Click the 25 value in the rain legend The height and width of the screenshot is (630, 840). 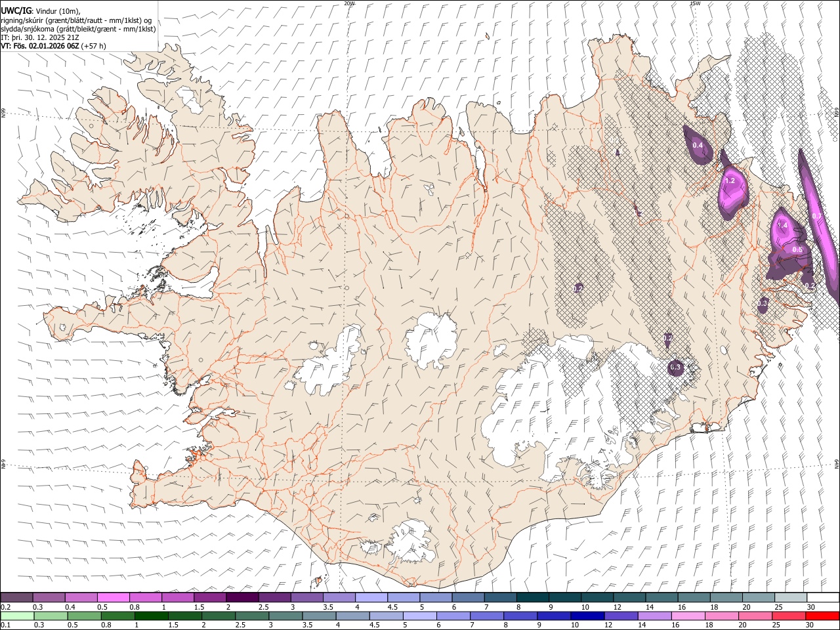tap(775, 625)
